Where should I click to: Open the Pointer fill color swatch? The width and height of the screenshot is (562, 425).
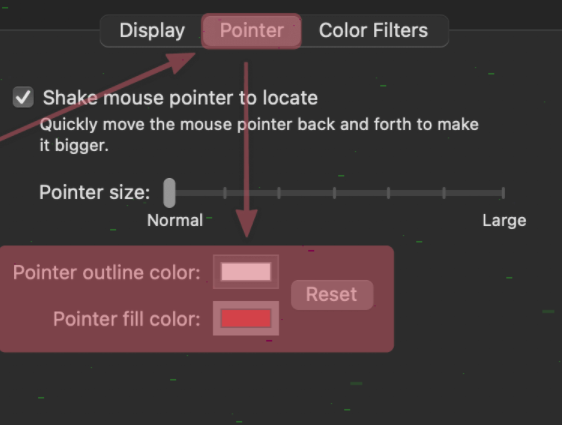point(246,318)
